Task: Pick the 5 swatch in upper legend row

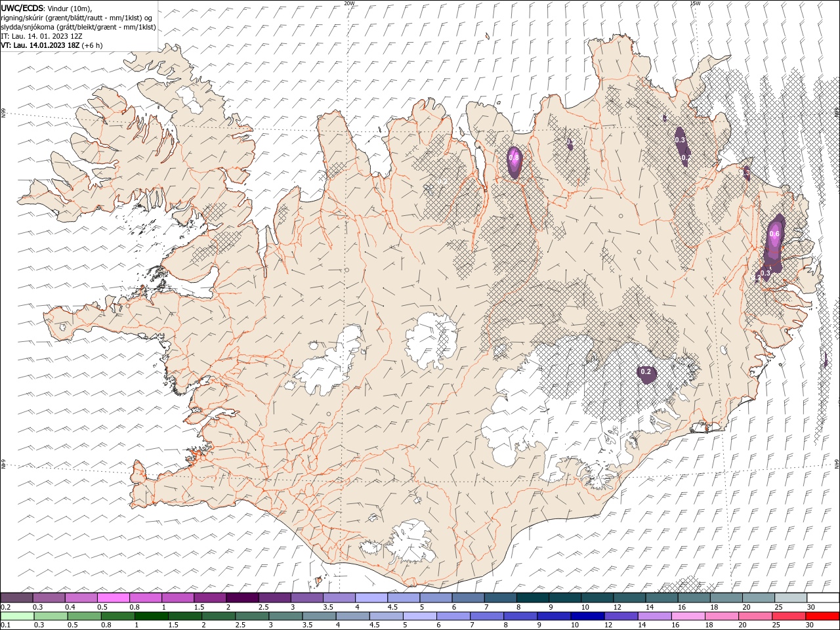Action: [435, 598]
